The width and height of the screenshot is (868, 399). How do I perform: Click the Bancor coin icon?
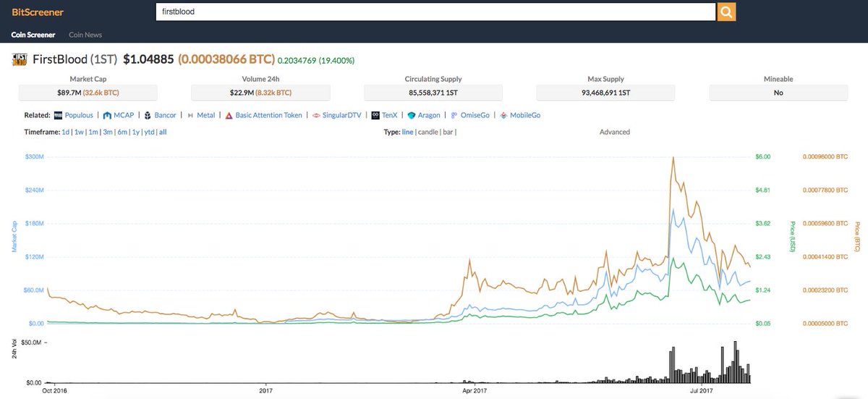point(147,115)
